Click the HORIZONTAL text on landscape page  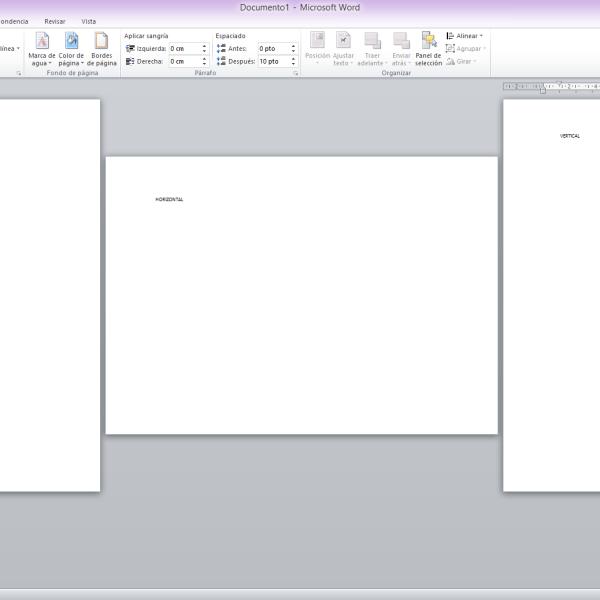point(169,199)
